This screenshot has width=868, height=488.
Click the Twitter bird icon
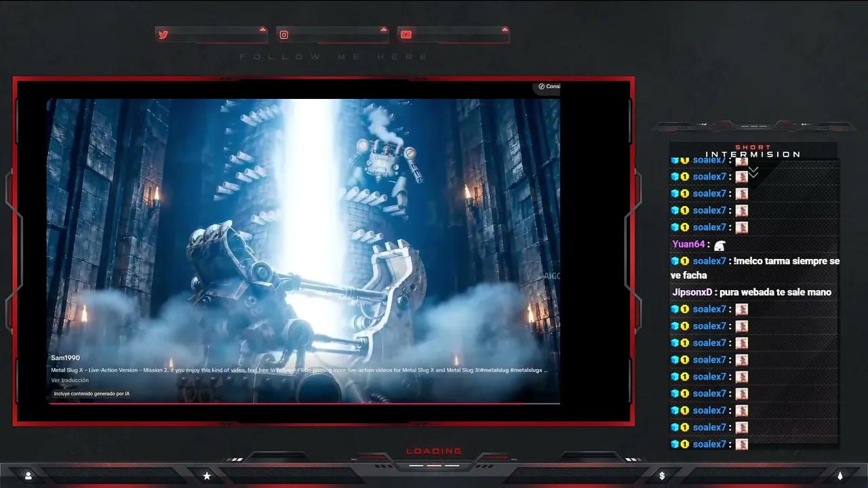point(163,35)
